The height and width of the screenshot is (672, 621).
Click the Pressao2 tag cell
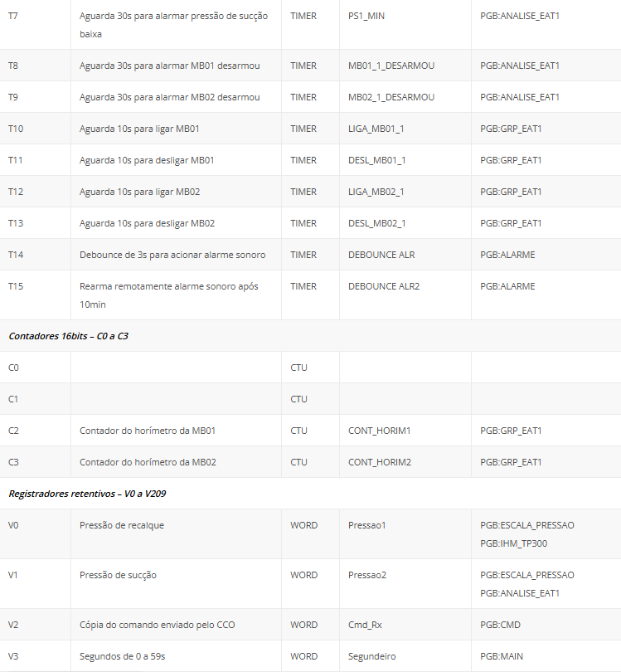(367, 575)
